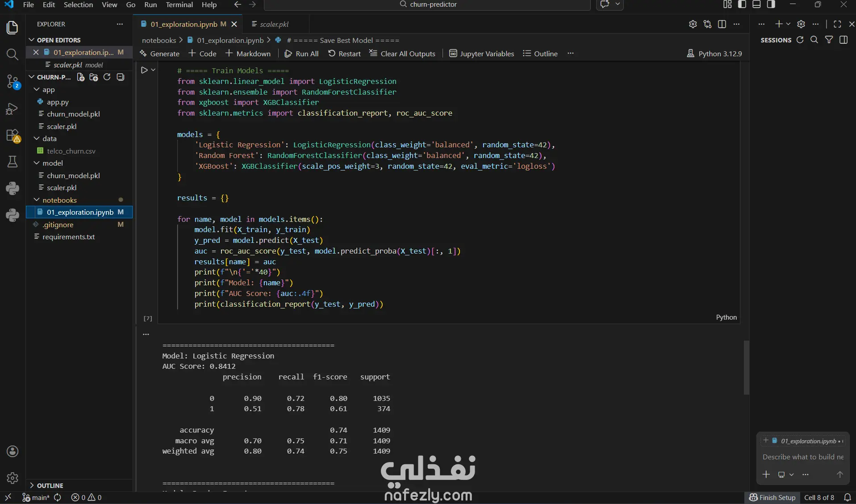Viewport: 856px width, 504px height.
Task: Create a new file in the CHURN-P explorer section
Action: click(x=81, y=77)
